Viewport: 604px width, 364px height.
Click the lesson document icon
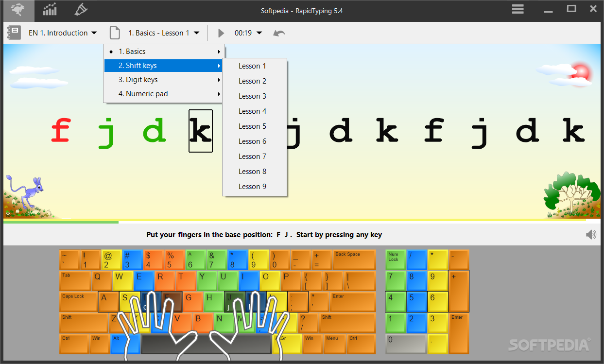114,33
